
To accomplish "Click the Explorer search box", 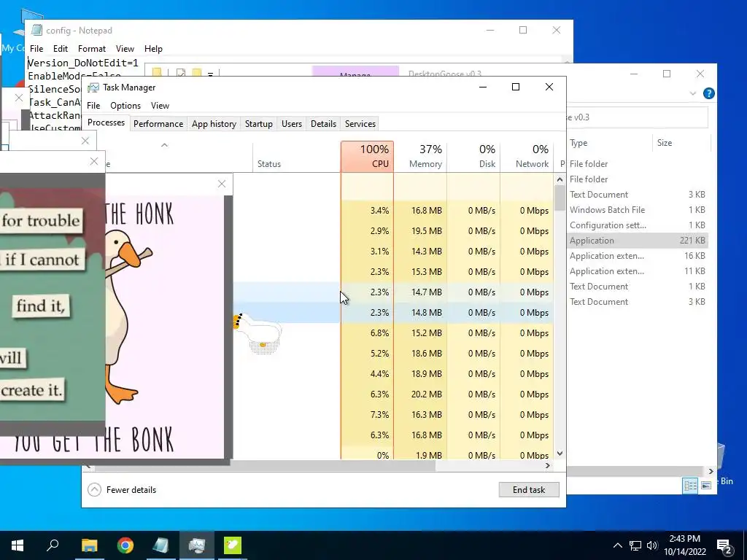I will pyautogui.click(x=637, y=117).
